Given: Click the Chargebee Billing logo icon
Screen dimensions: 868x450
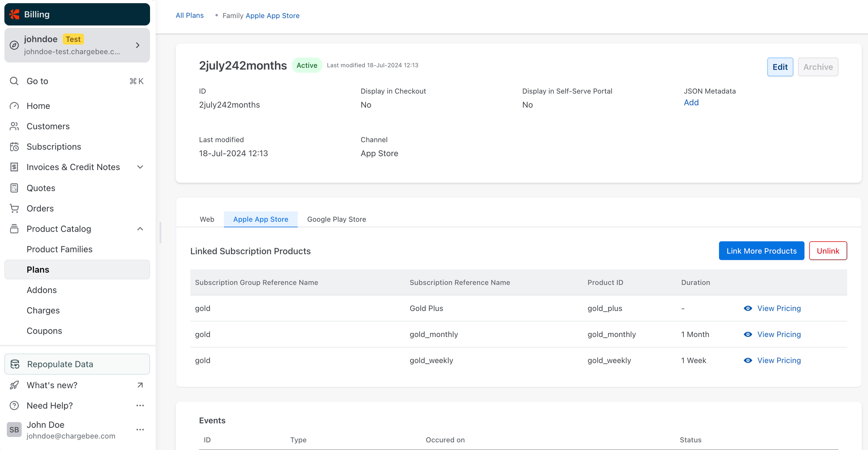Looking at the screenshot, I should pyautogui.click(x=15, y=14).
